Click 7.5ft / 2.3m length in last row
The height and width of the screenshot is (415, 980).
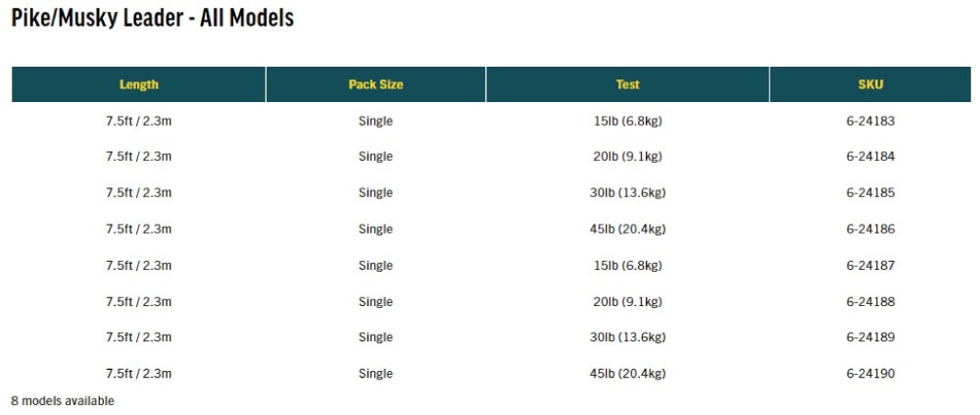point(139,374)
